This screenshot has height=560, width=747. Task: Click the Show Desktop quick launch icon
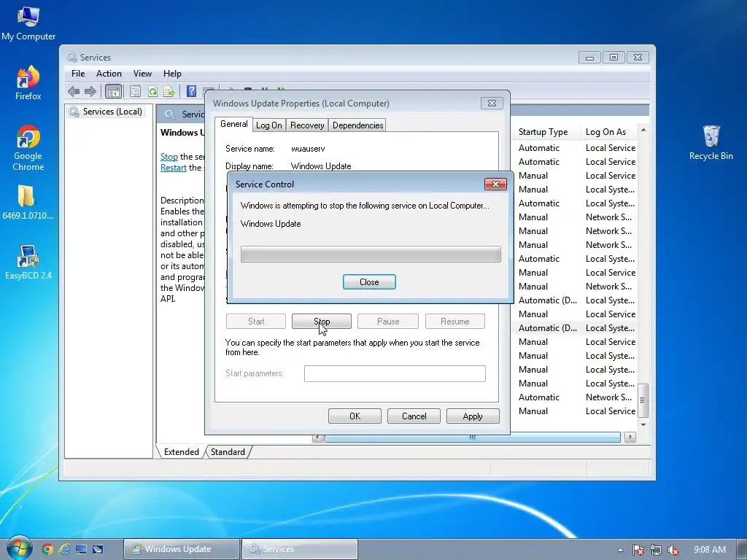click(81, 549)
